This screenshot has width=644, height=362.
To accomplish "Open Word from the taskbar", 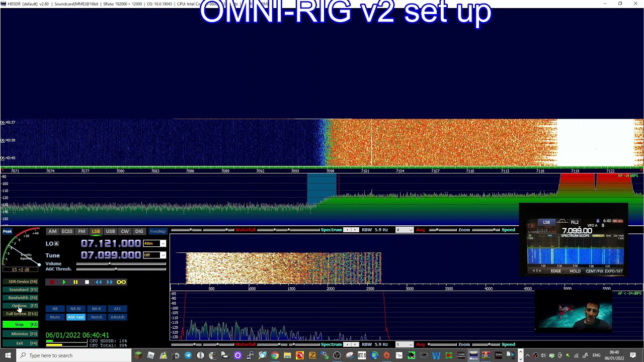I will tap(436, 355).
